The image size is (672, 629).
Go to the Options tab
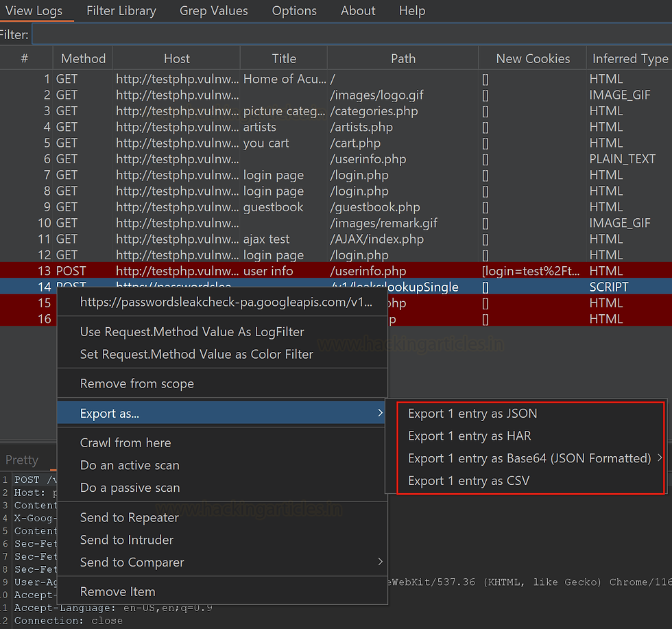tap(294, 11)
